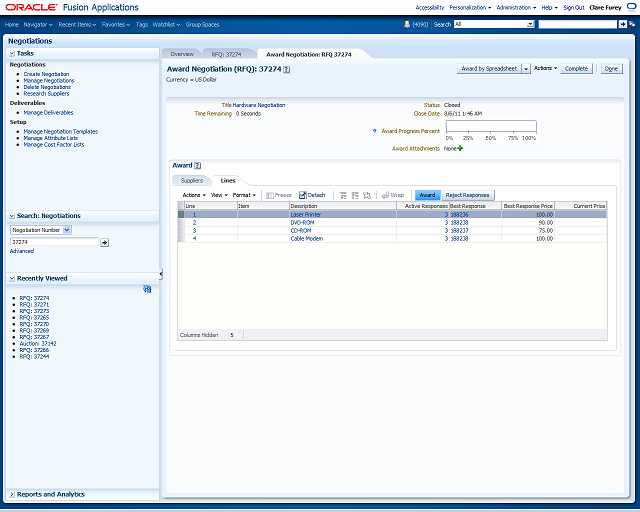The image size is (640, 512).
Task: Open the Navigator menu
Action: [38, 24]
